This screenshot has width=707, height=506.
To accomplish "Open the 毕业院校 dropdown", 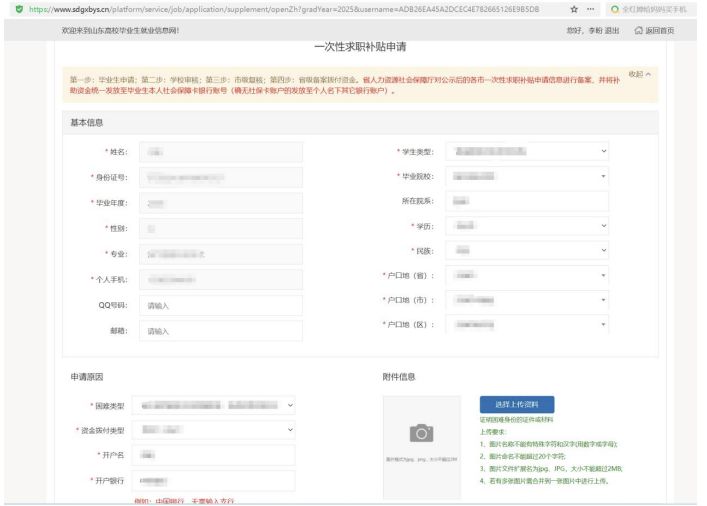I will pyautogui.click(x=527, y=176).
